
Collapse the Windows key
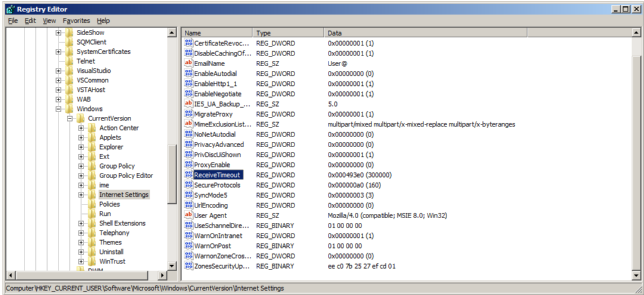pyautogui.click(x=58, y=108)
